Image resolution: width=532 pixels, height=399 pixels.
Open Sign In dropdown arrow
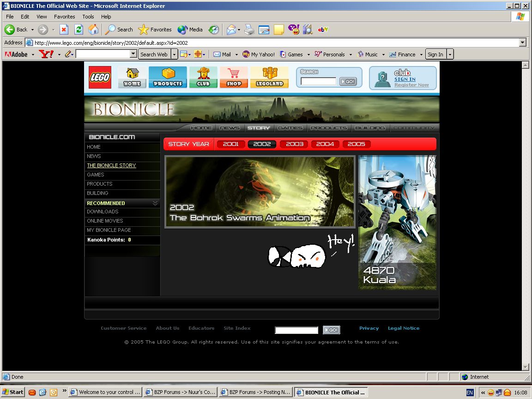[450, 54]
